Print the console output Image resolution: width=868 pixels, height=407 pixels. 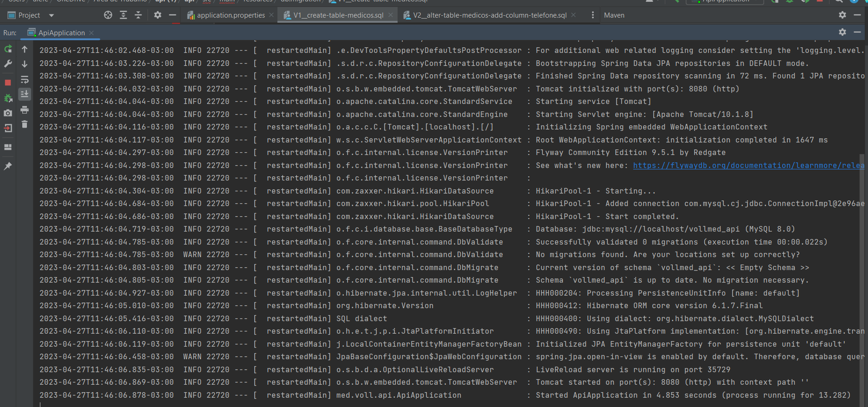click(x=25, y=110)
